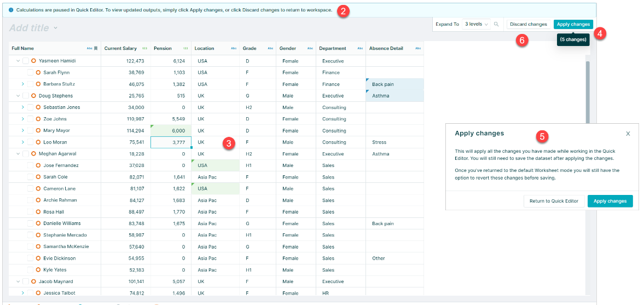Click the Abc type icon in Location header
The image size is (644, 305).
click(x=234, y=48)
